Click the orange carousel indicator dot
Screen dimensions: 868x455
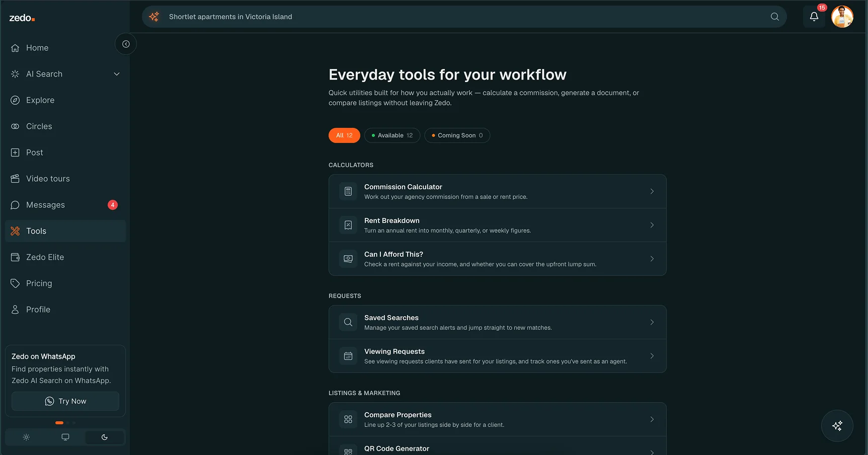tap(59, 423)
